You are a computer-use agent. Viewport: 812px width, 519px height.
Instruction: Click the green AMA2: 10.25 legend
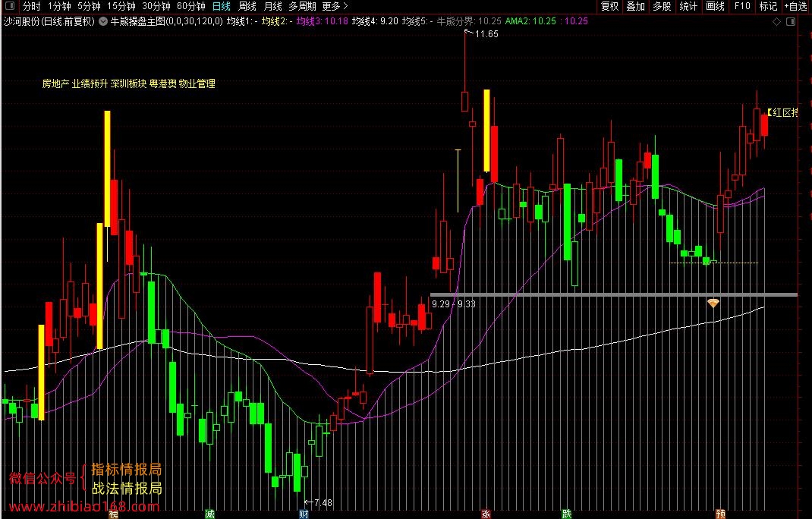pyautogui.click(x=530, y=21)
